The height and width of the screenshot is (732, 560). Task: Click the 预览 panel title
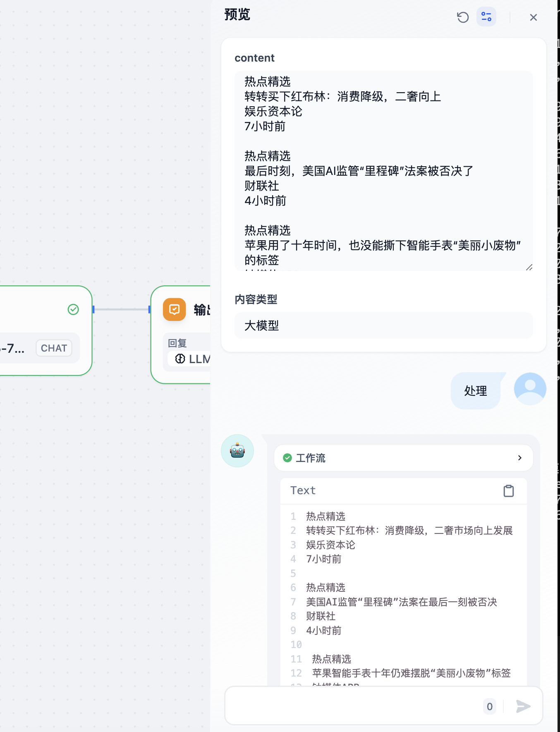237,14
